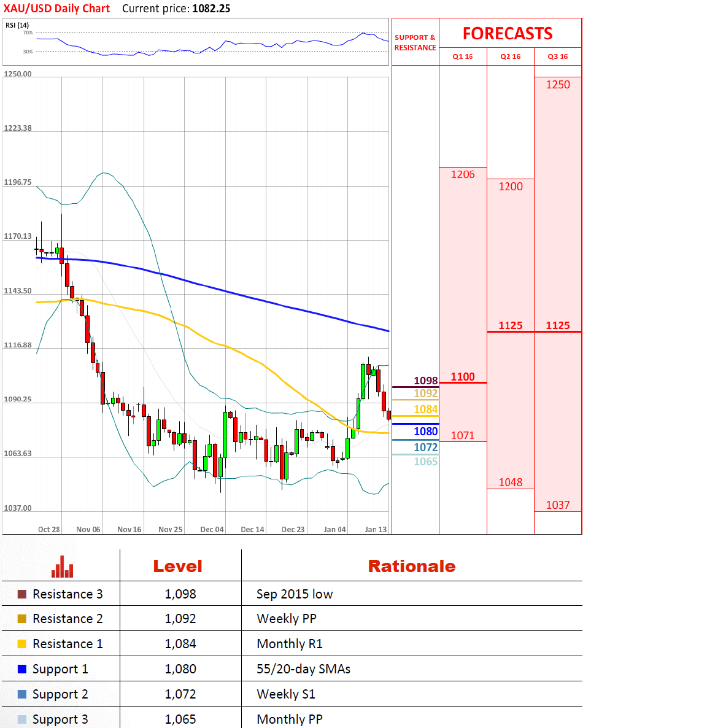Image resolution: width=707 pixels, height=728 pixels.
Task: Click the 1,065 level cell
Action: 180,719
